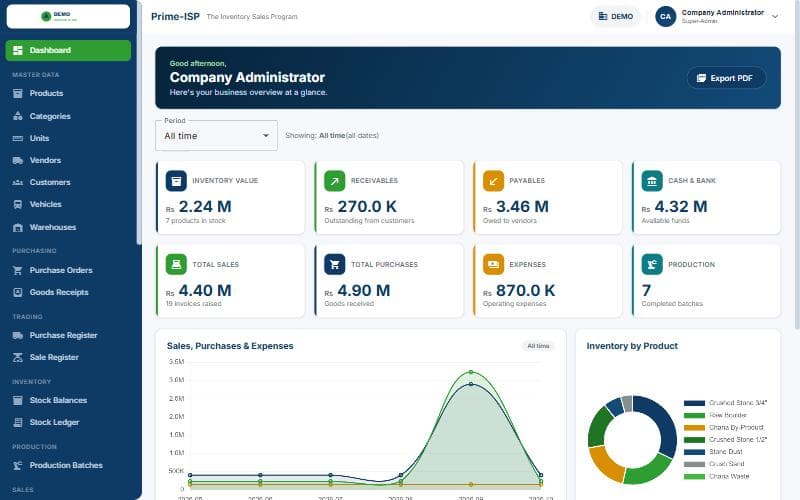Click the Cash & Bank 4.32 M amount
Screen dimensions: 800x500
click(x=681, y=207)
